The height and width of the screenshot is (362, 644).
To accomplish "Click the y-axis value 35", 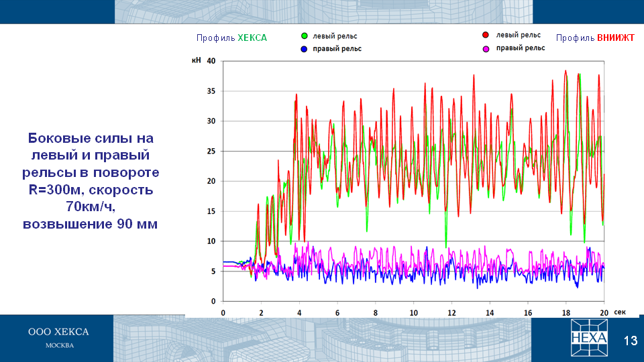I will pyautogui.click(x=211, y=91).
